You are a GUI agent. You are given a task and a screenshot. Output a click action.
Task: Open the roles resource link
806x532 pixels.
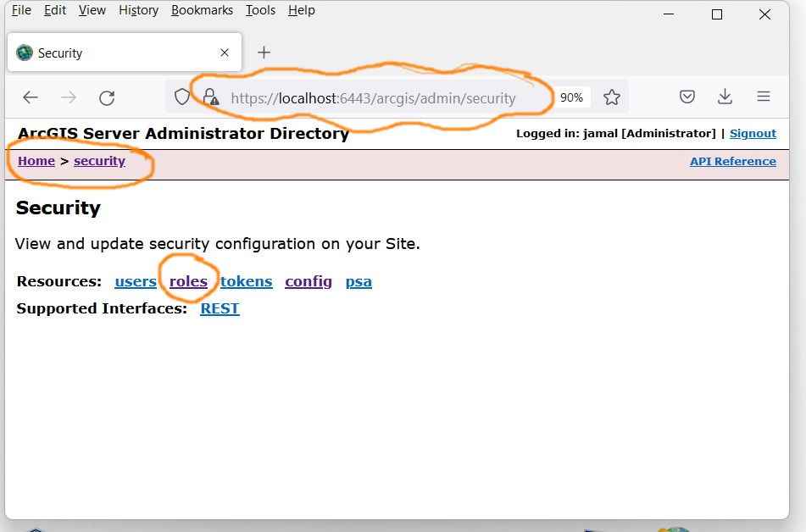189,282
